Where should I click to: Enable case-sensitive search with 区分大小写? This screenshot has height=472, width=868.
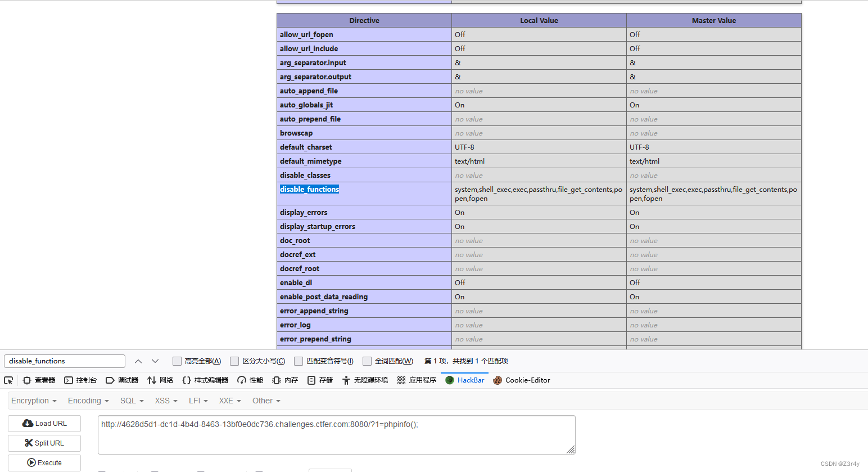point(234,361)
